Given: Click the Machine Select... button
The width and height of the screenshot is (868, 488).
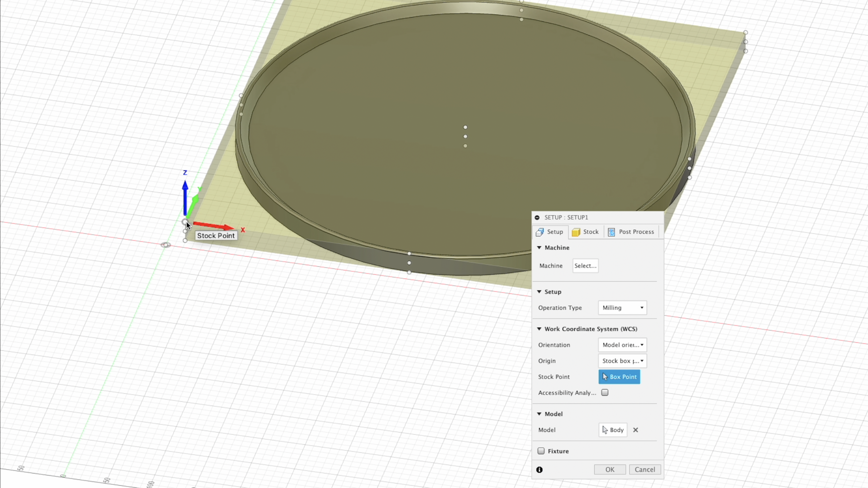Looking at the screenshot, I should coord(585,266).
